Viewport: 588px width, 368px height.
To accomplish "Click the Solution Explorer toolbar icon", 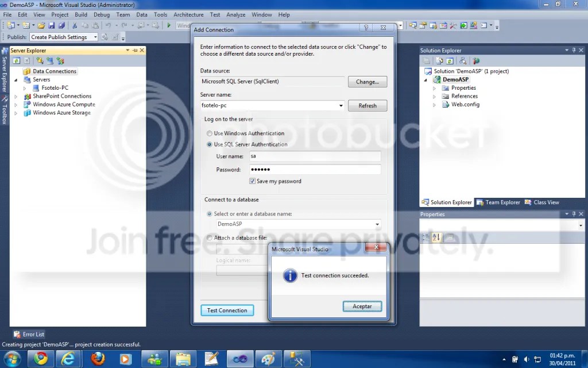I will tap(413, 25).
